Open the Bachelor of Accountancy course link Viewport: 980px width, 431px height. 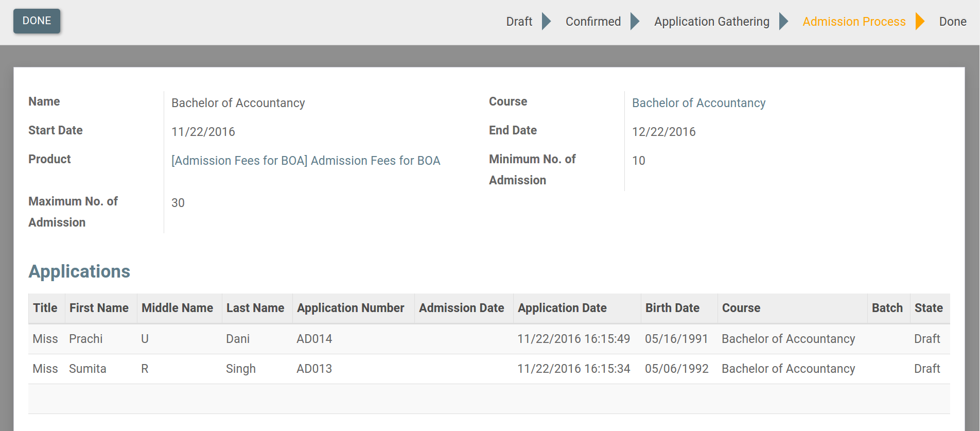pos(698,103)
